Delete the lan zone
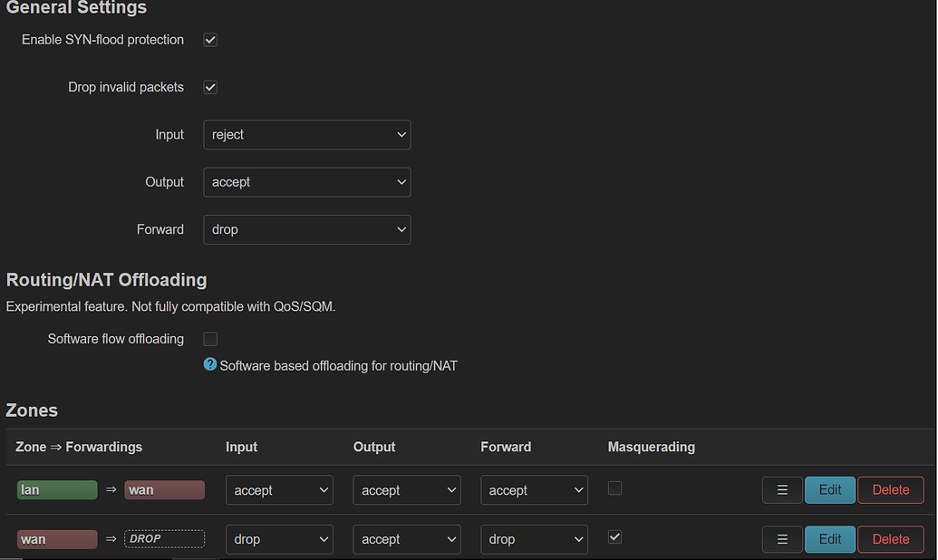 point(890,489)
